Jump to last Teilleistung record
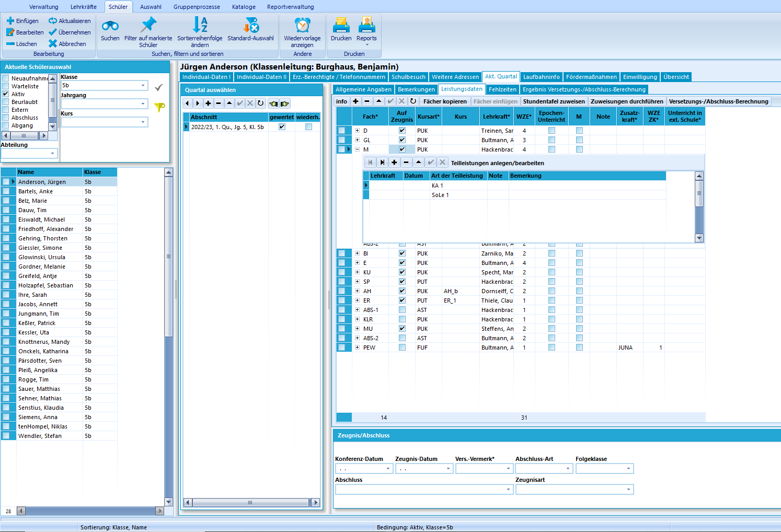Screen dimensions: 781x532 click(x=382, y=163)
